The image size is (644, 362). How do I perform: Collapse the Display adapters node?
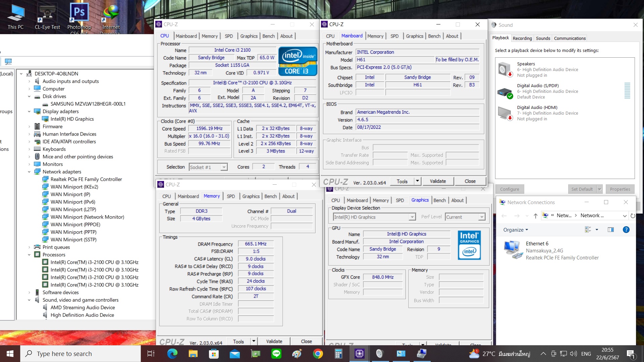[29, 112]
